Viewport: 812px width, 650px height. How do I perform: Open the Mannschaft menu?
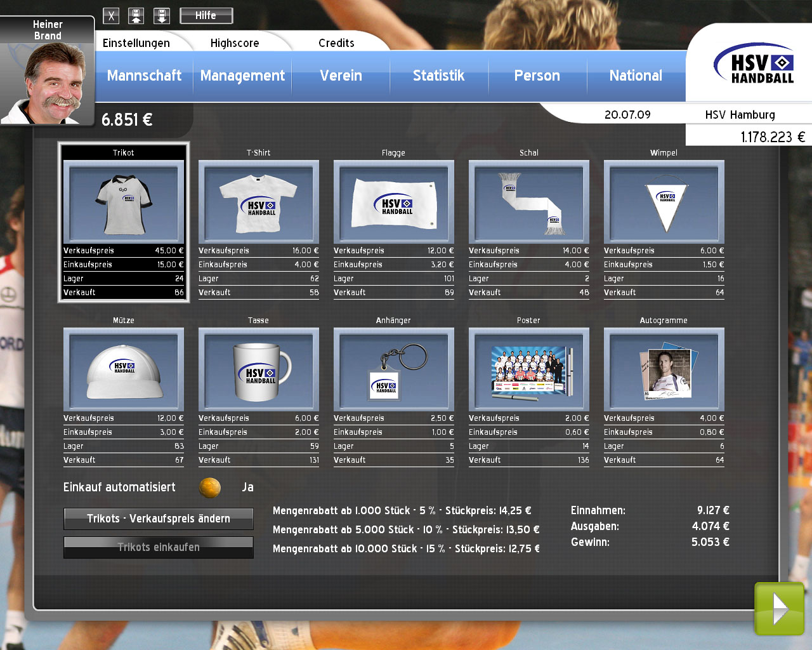(144, 76)
